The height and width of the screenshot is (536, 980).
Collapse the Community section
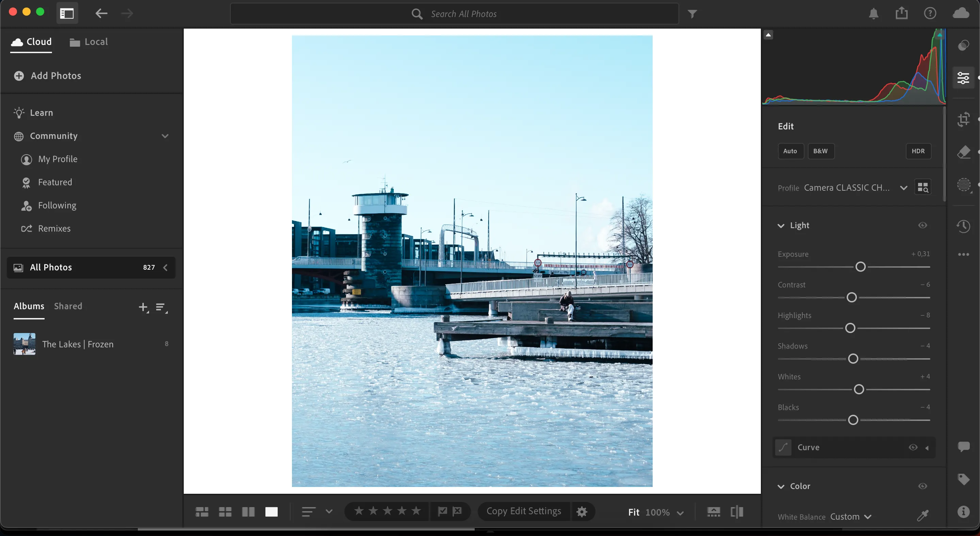[x=165, y=136]
